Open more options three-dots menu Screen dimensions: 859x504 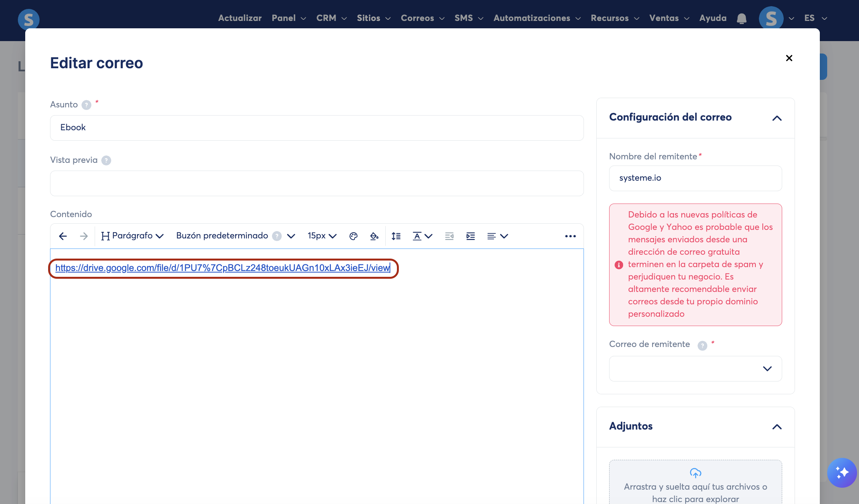coord(570,236)
